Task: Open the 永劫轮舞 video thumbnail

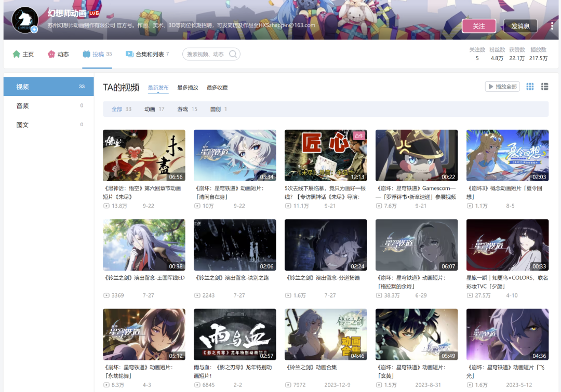Action: [x=144, y=334]
